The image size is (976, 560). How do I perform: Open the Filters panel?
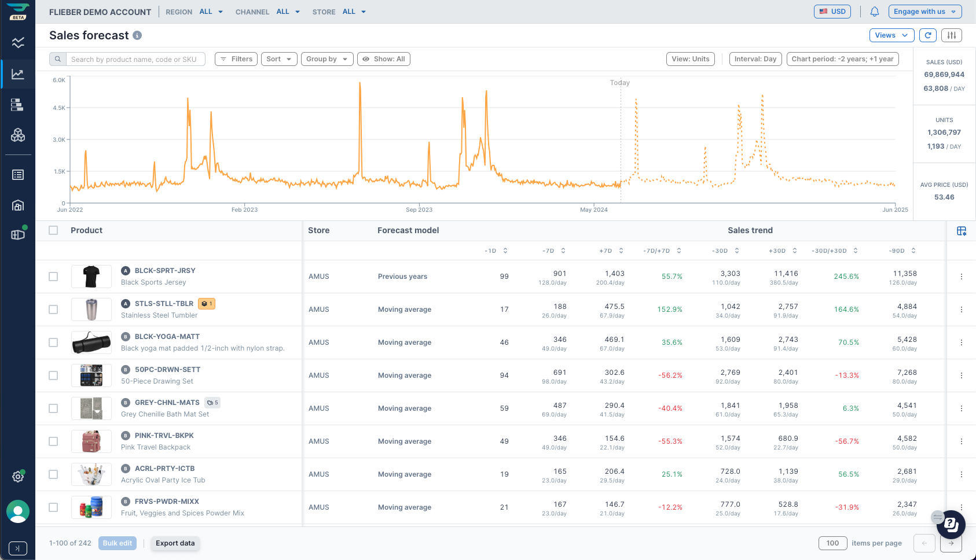[236, 58]
